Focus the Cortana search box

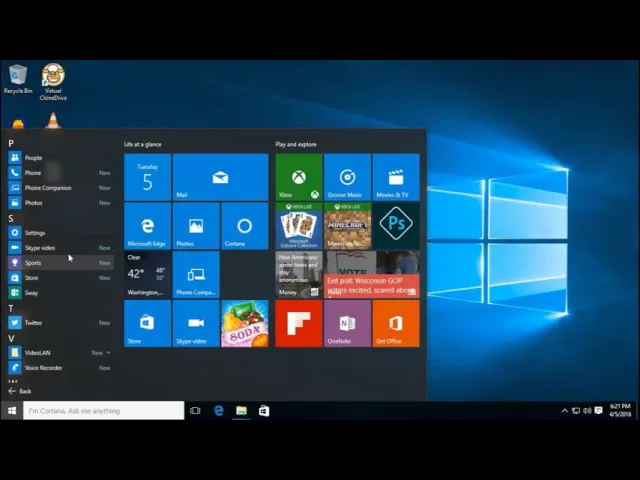104,411
